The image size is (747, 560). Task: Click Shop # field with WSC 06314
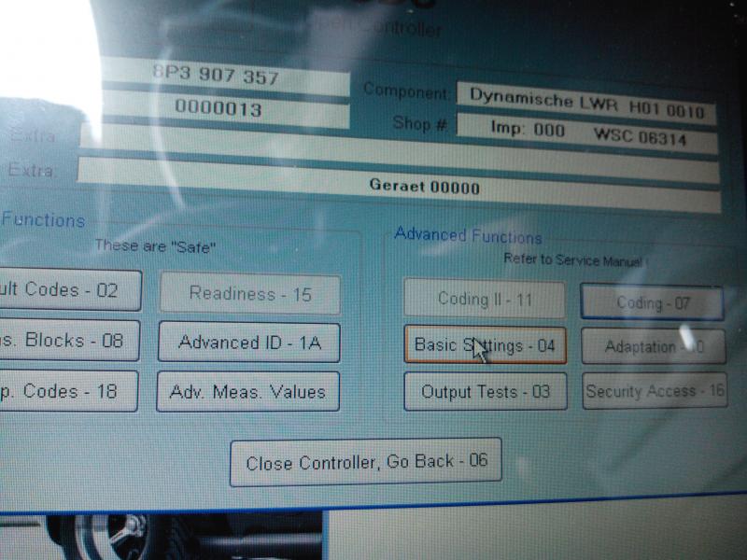click(x=587, y=133)
